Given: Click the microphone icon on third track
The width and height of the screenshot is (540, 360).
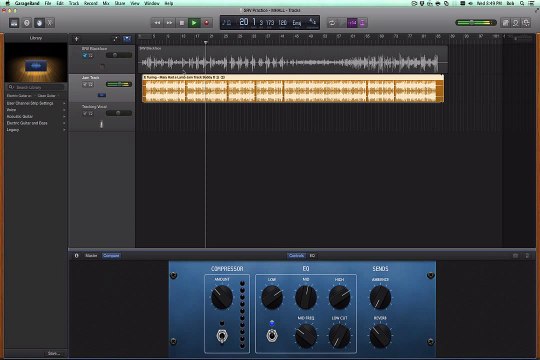Looking at the screenshot, I should coord(101,124).
